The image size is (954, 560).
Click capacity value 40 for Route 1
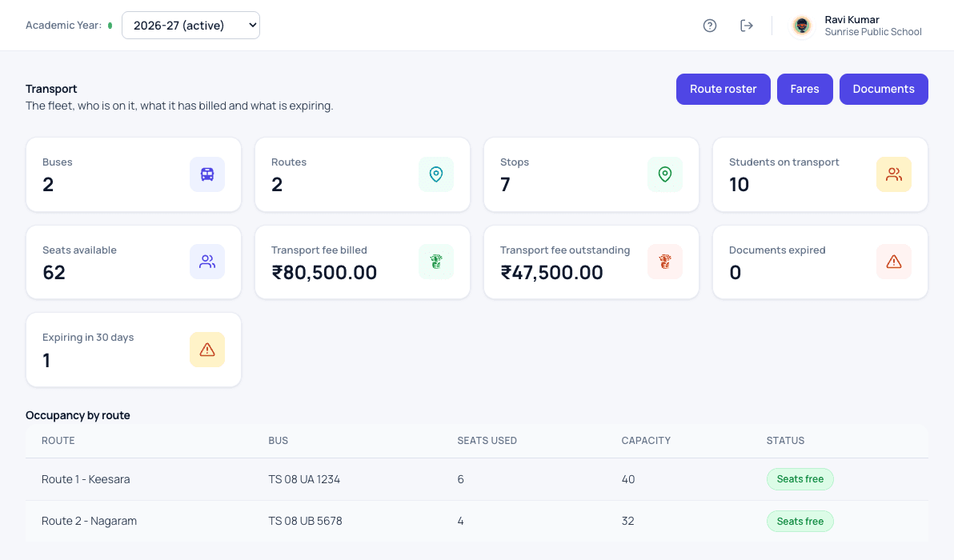point(628,479)
